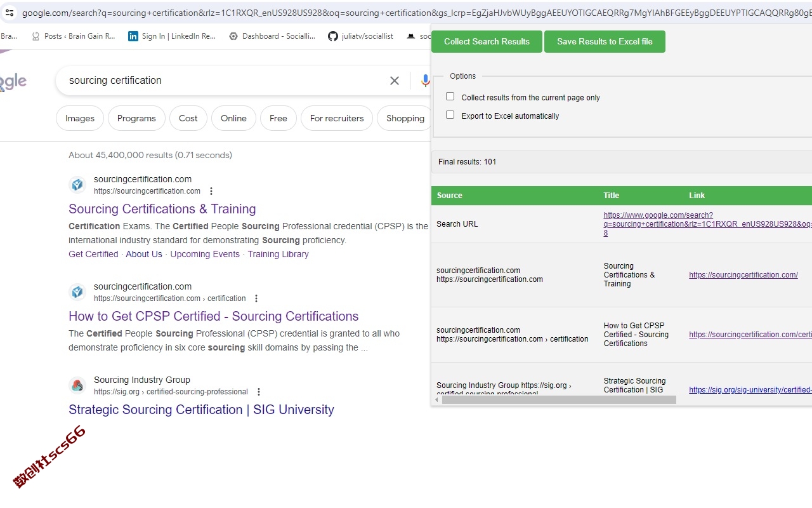The image size is (812, 508).
Task: Click About 45,400,000 results text
Action: 150,155
